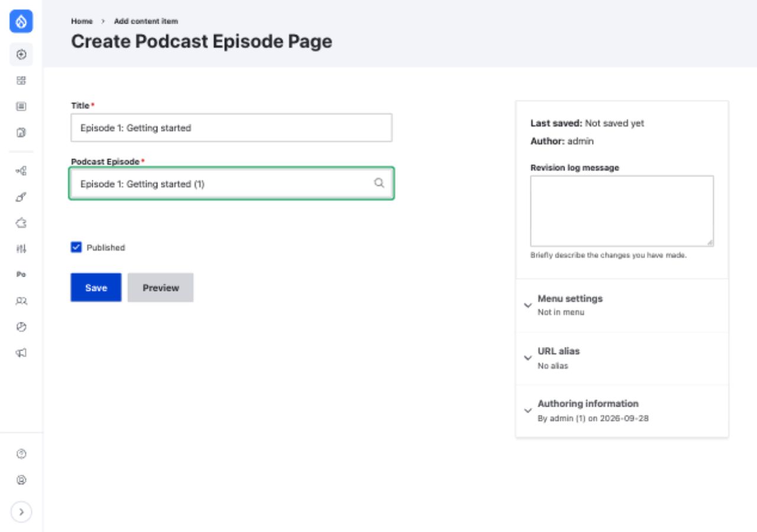This screenshot has height=532, width=757.
Task: Open the 'Add content item' breadcrumb link
Action: [x=145, y=21]
